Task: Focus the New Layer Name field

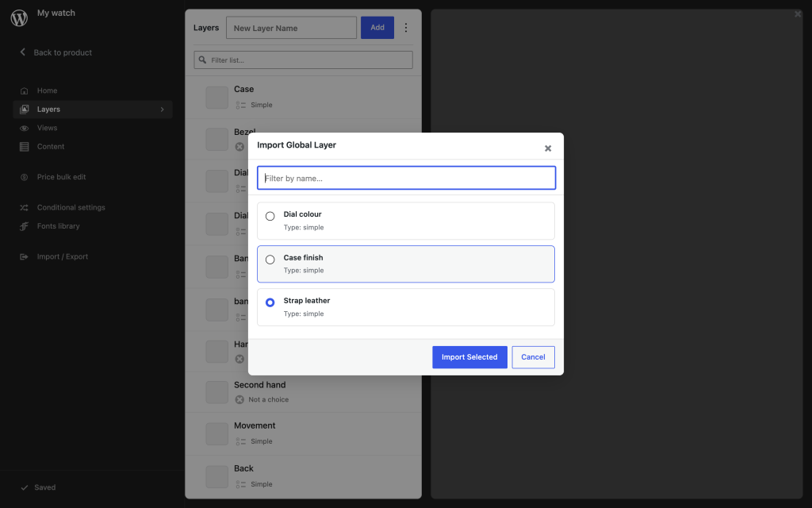Action: click(291, 28)
